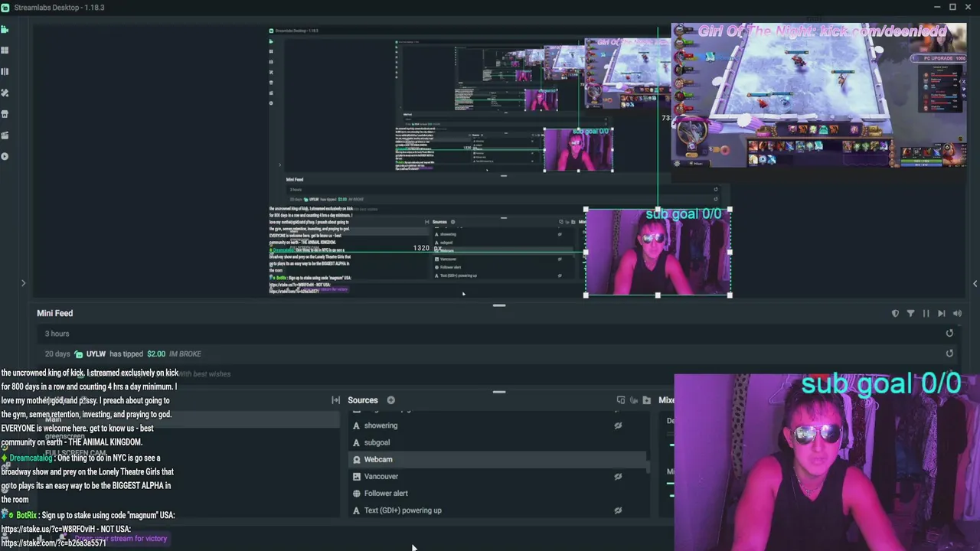Click the dual-output display icon above Sources
The image size is (980, 551).
(x=621, y=400)
